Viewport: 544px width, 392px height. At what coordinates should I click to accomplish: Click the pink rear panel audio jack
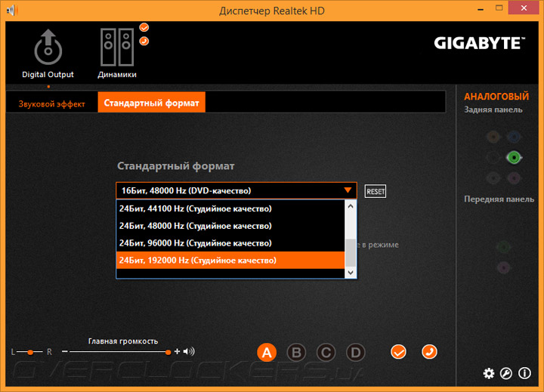coord(514,178)
